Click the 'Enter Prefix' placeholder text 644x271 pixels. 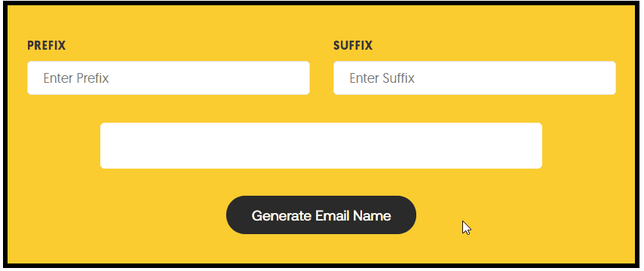tap(76, 78)
